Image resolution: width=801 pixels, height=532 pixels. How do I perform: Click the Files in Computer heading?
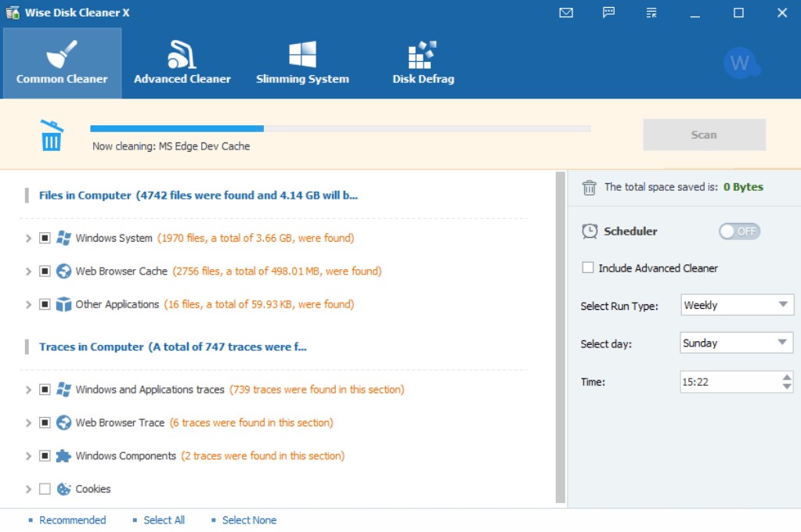[x=198, y=196]
